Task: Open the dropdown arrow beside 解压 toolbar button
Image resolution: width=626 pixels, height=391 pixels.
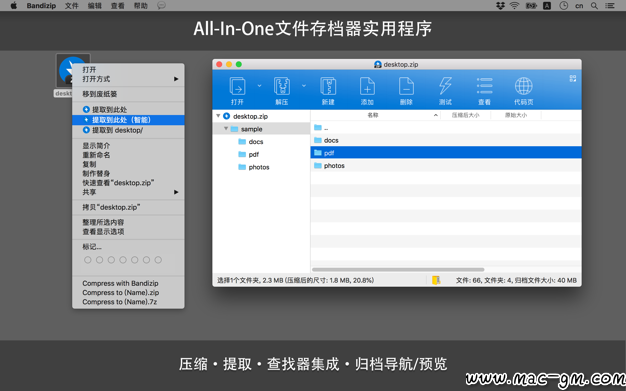Action: pyautogui.click(x=304, y=85)
